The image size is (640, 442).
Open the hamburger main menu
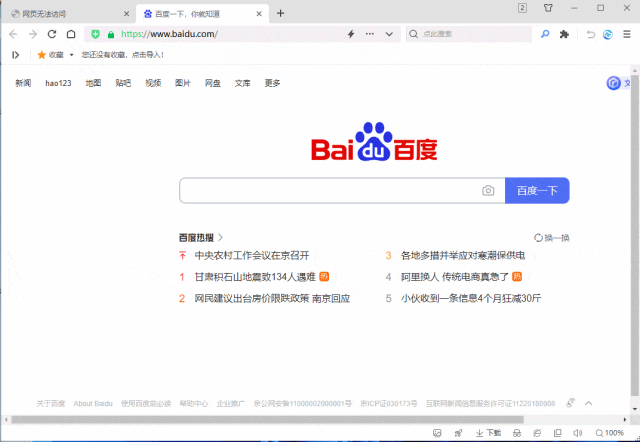click(x=627, y=34)
